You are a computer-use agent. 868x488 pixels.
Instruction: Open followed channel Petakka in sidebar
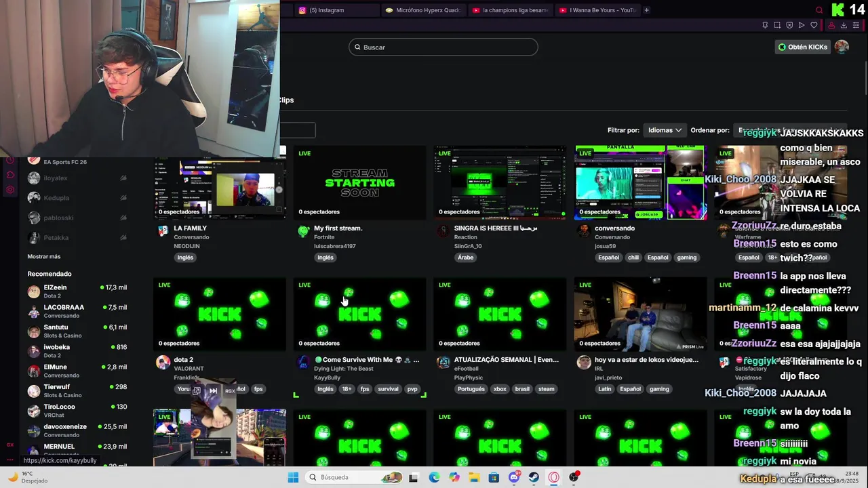coord(77,238)
